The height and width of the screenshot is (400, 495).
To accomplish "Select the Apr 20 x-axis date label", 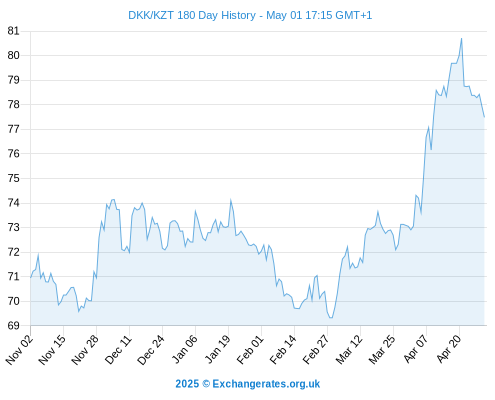I will [449, 349].
